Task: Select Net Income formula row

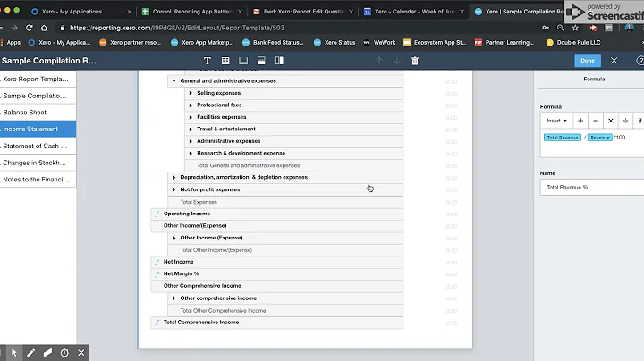Action: [x=276, y=262]
